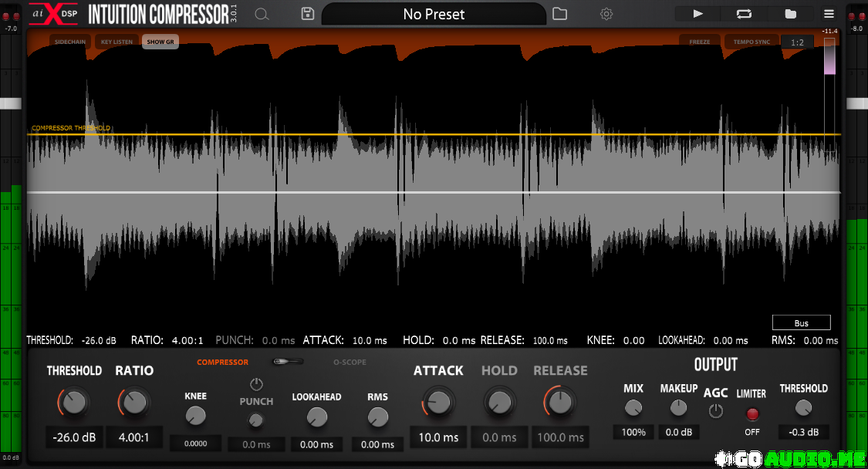Click the -0.3 dB limiter threshold field
Screen dimensions: 868x469
(804, 432)
